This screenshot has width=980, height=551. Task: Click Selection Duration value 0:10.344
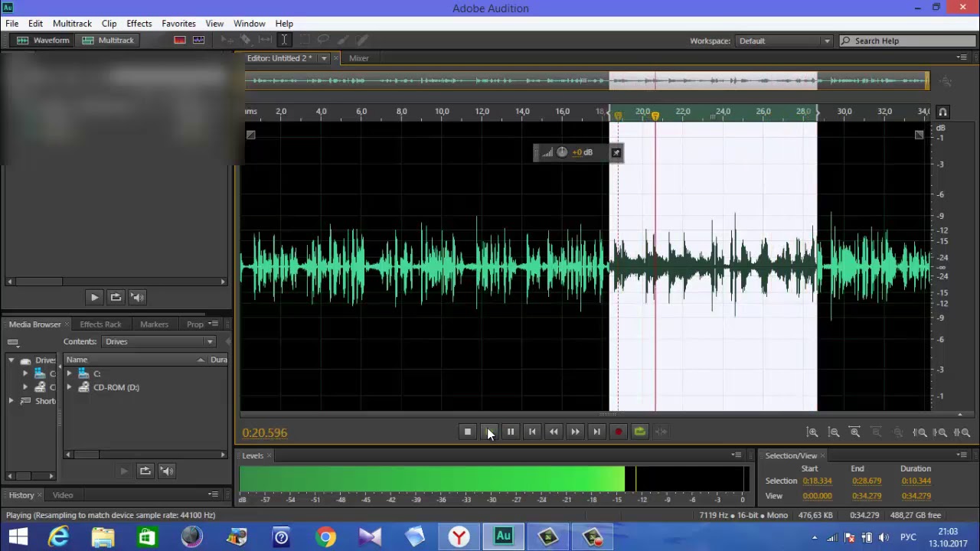click(916, 481)
